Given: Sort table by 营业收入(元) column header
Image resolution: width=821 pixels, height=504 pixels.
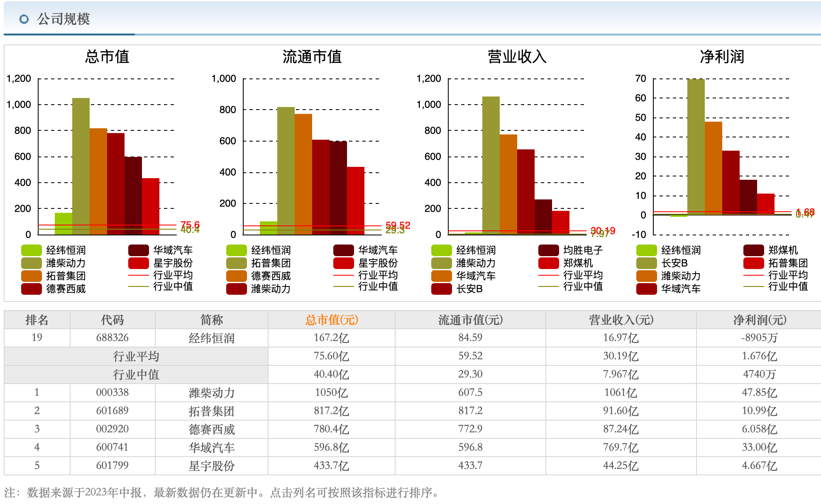Looking at the screenshot, I should coord(621,320).
